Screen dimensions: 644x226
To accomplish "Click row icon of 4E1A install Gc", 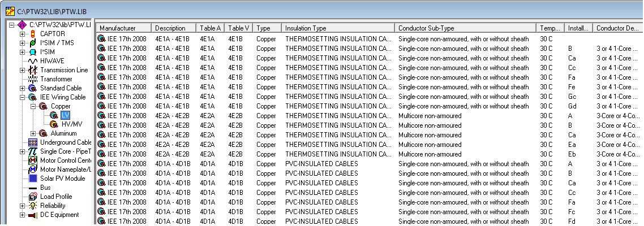I will pos(101,97).
